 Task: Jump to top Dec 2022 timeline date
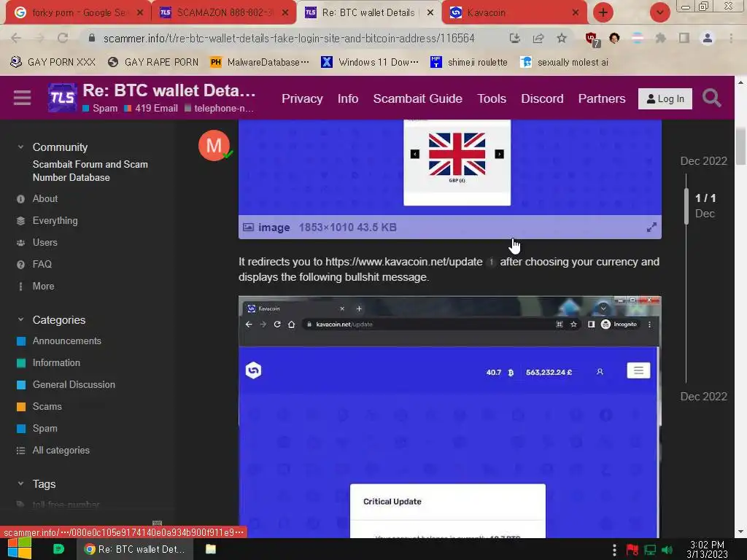(x=704, y=161)
